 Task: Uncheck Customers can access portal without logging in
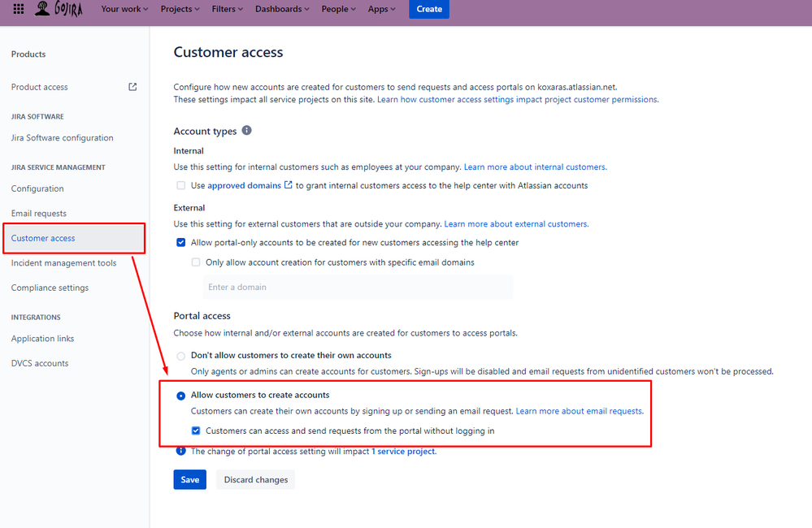coord(196,431)
